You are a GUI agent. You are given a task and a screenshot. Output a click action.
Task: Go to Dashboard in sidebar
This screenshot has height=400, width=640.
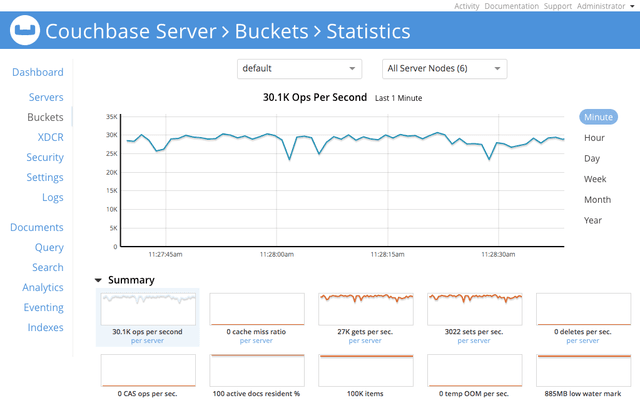(38, 72)
